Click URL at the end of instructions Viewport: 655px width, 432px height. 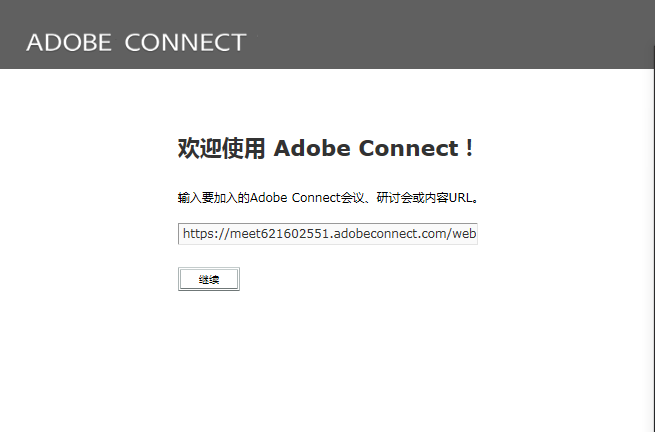pos(459,198)
